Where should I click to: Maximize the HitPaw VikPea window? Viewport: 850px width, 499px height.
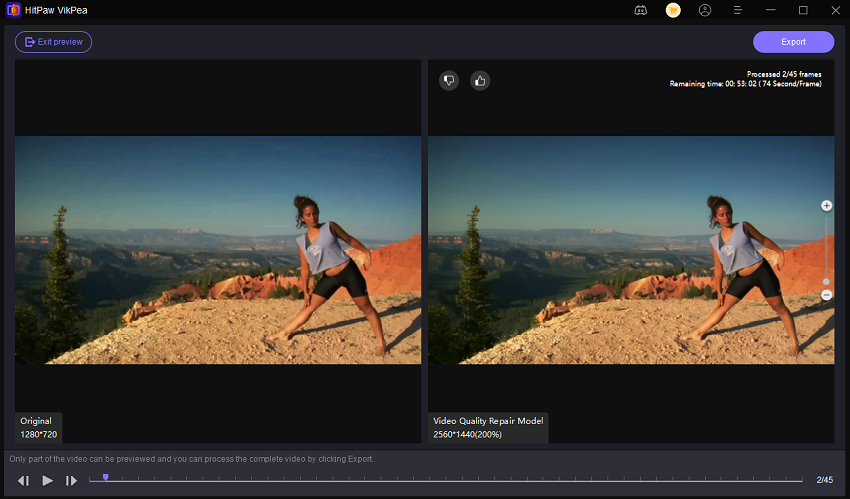(x=803, y=10)
